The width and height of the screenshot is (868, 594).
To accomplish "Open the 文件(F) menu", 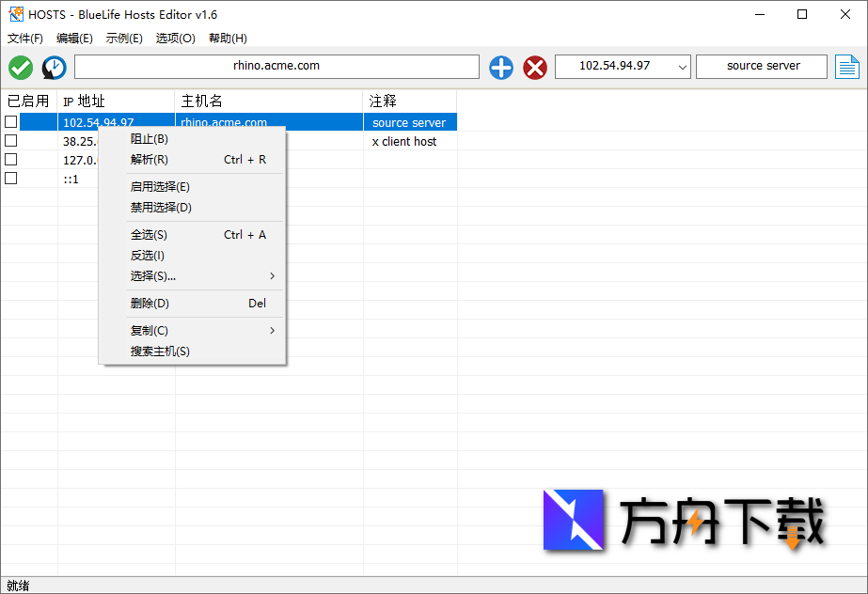I will pyautogui.click(x=24, y=38).
